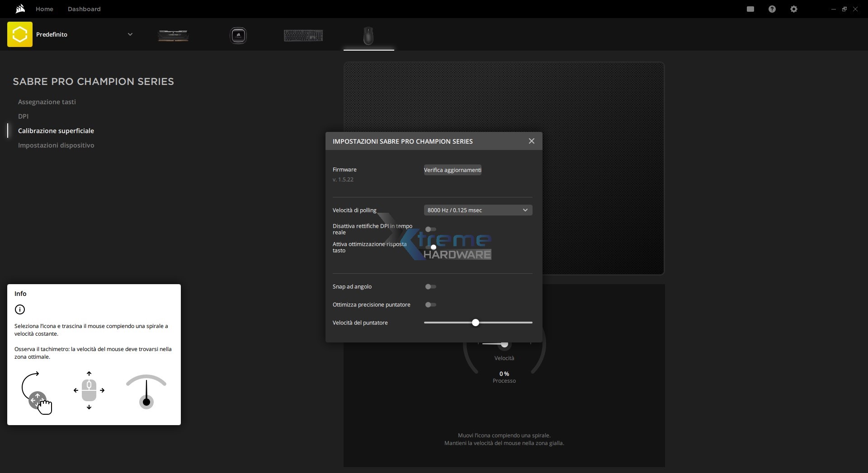Open Impostazioni dispositivo section

point(56,145)
